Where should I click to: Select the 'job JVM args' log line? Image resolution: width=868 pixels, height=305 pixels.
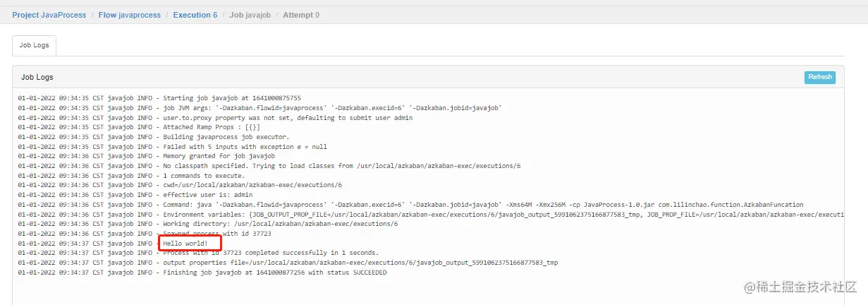(x=260, y=108)
